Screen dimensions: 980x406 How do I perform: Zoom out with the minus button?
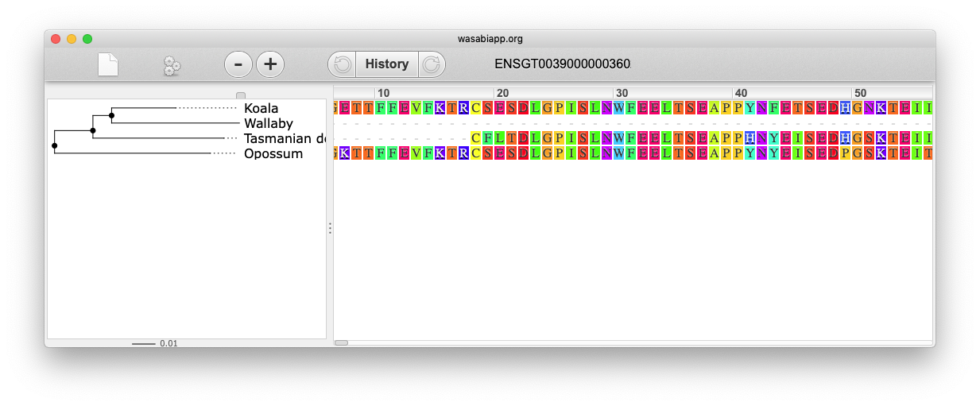click(x=238, y=64)
